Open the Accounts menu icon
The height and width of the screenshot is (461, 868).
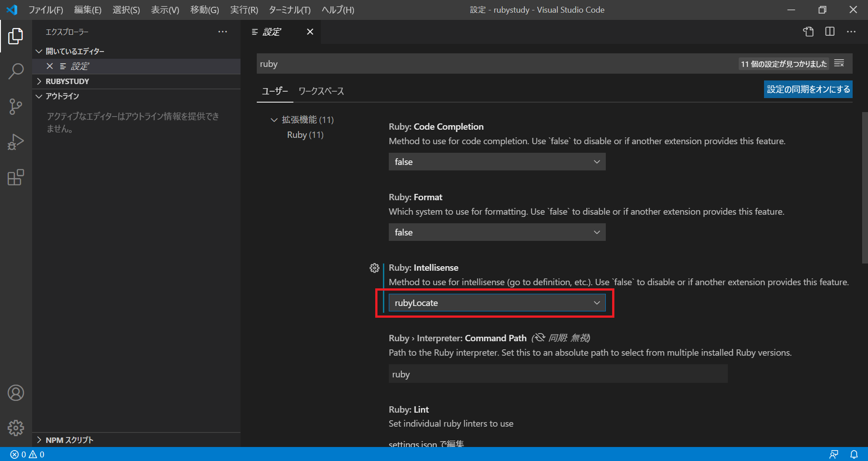(16, 393)
